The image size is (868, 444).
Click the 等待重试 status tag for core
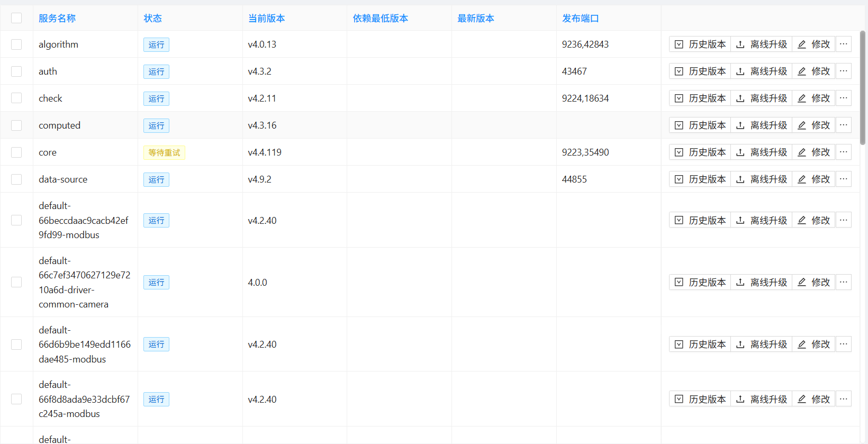[164, 153]
